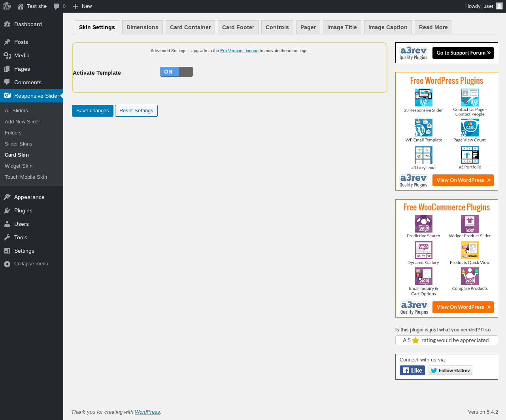Screen dimensions: 506x420
Task: Click the plus New icon in admin bar
Action: 76,6
